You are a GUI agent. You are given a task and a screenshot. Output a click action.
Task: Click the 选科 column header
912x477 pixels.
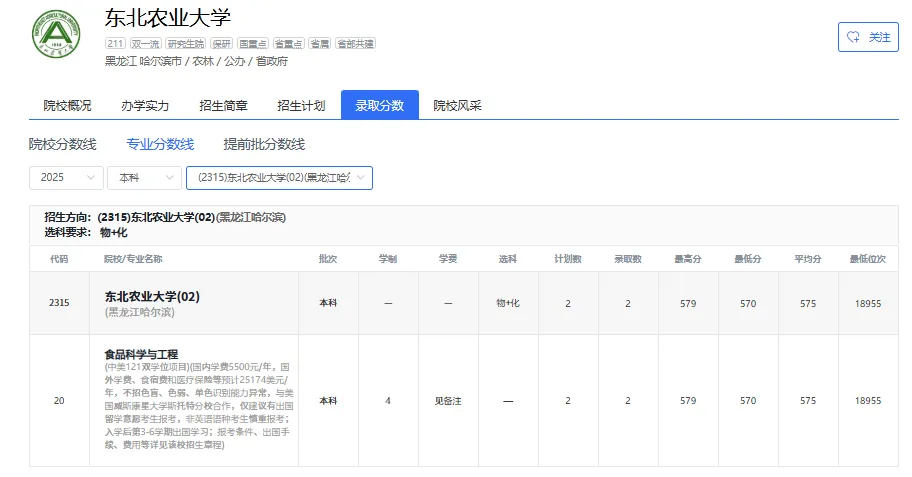(x=508, y=259)
